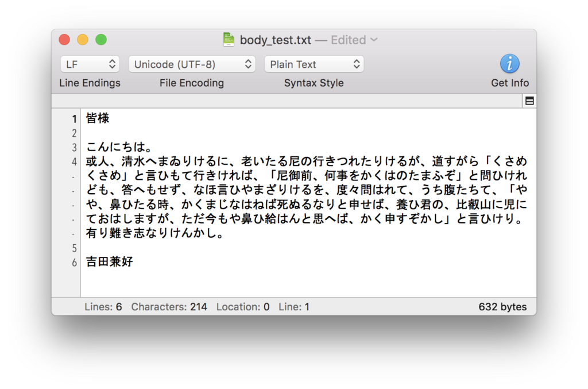588x389 pixels.
Task: Select line number 4 in the gutter
Action: click(x=73, y=161)
